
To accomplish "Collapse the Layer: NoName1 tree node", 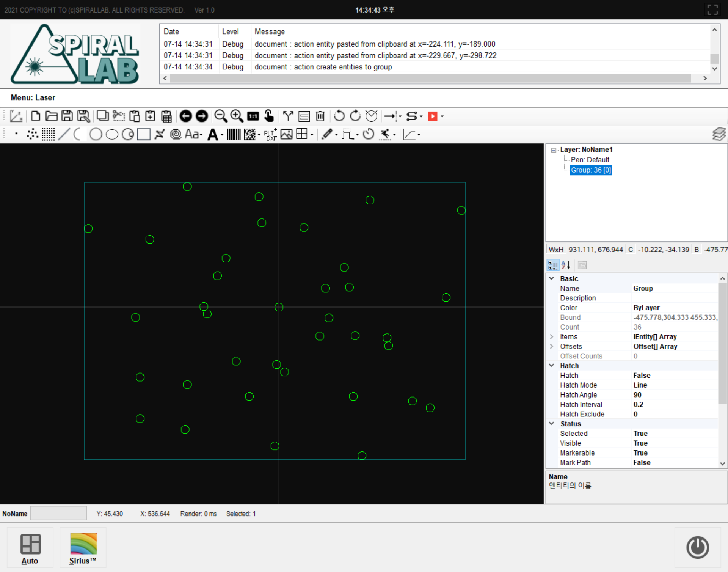I will coord(554,150).
